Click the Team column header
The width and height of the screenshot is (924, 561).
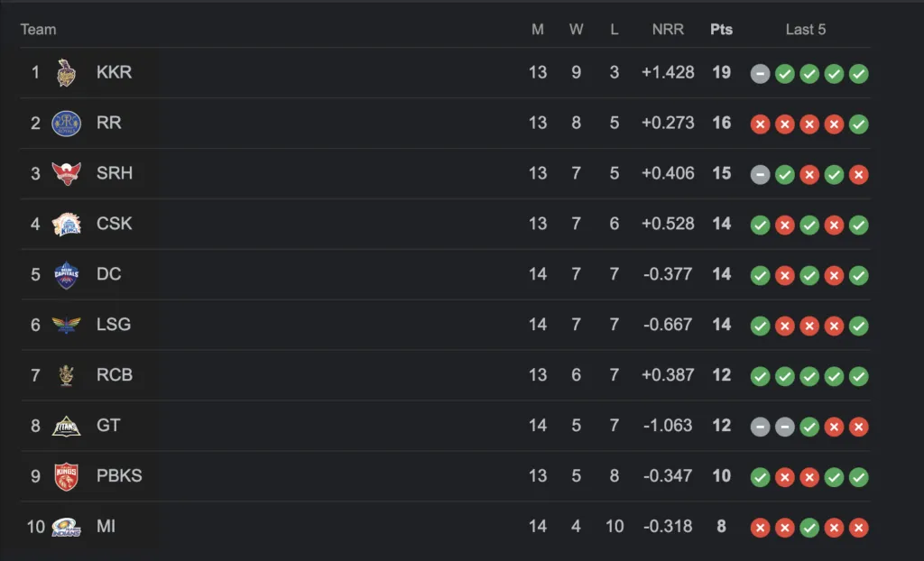click(x=38, y=30)
